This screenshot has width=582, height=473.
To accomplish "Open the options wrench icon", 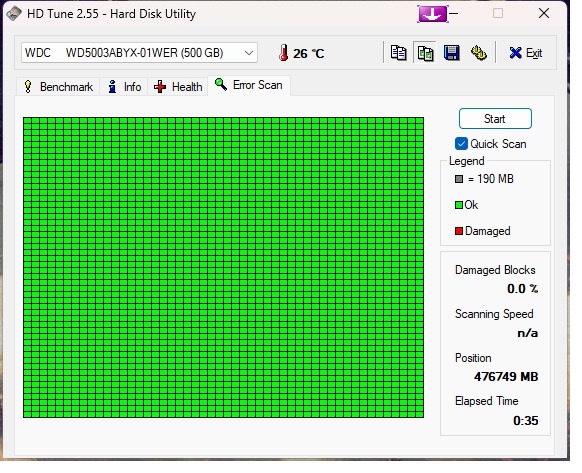I will [479, 53].
